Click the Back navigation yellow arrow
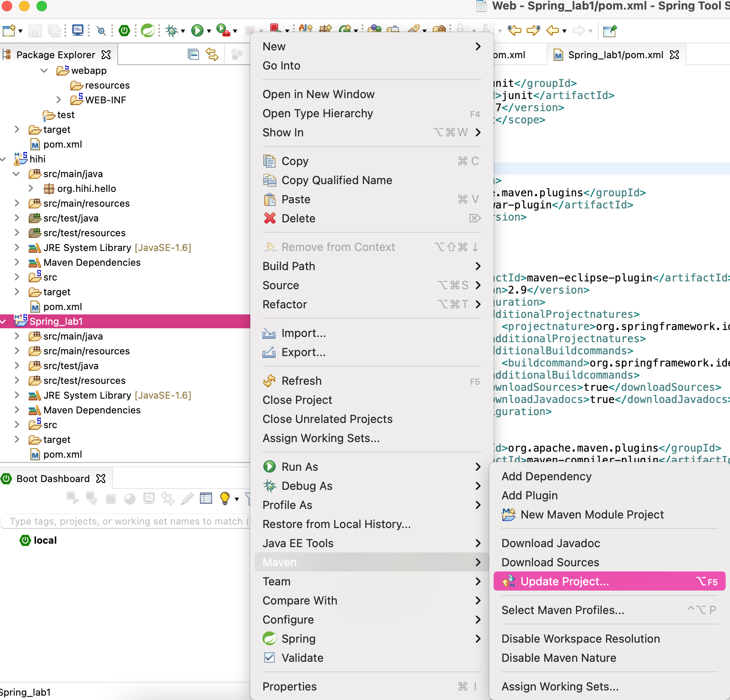Viewport: 730px width, 700px height. 552,30
